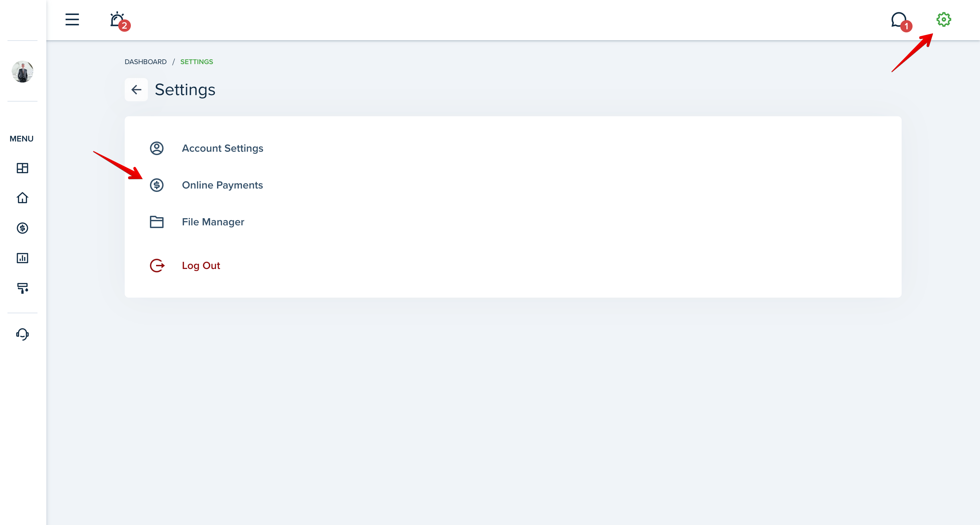
Task: Click the green settings gear icon
Action: click(944, 19)
